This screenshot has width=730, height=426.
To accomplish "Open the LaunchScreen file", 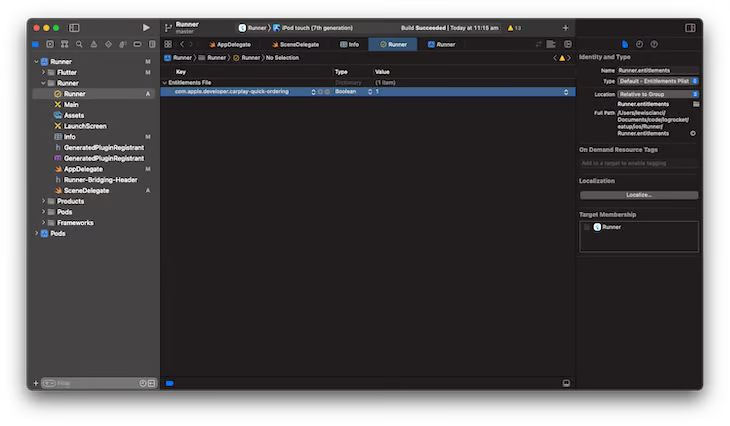I will pos(85,126).
